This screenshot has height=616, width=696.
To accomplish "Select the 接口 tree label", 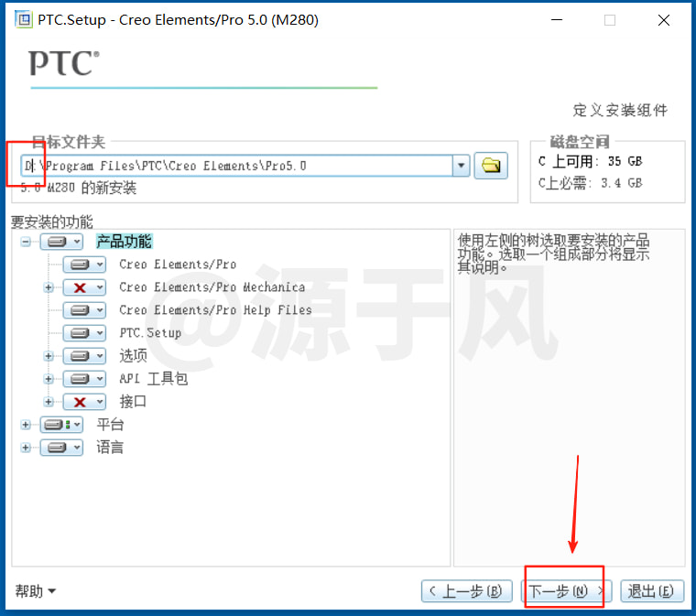I will [133, 402].
